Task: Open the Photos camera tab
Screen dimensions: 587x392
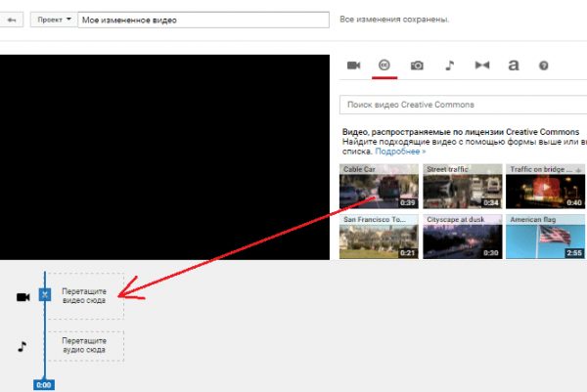Action: coord(417,65)
